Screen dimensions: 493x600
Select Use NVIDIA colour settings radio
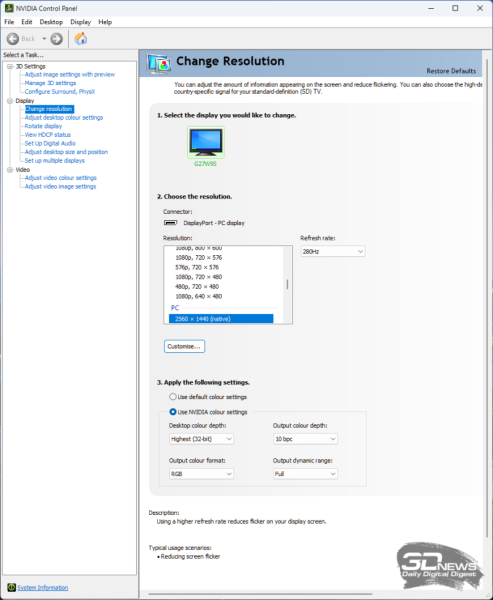click(x=173, y=412)
